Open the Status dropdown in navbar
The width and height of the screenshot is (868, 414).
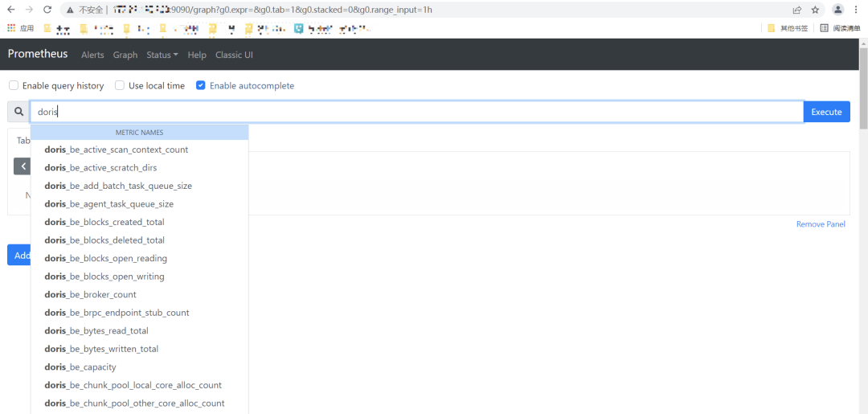(x=162, y=55)
